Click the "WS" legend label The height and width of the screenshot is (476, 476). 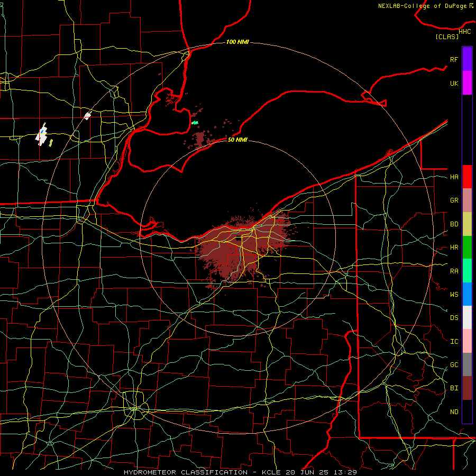(x=454, y=294)
